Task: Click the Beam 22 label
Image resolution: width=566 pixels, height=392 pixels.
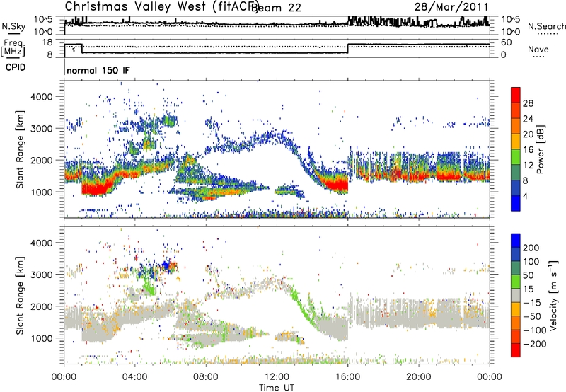Action: [x=276, y=7]
